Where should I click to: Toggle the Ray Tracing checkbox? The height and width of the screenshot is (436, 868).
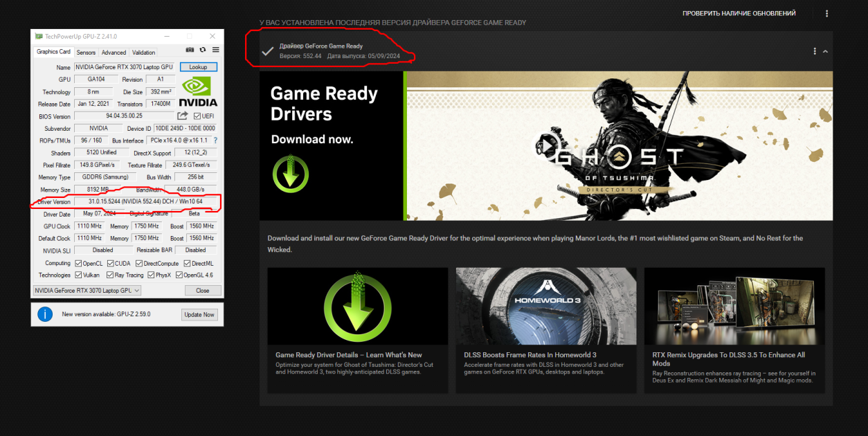click(x=110, y=275)
